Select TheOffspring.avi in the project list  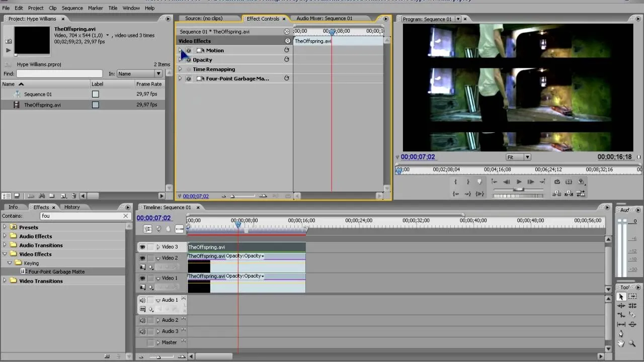click(42, 105)
